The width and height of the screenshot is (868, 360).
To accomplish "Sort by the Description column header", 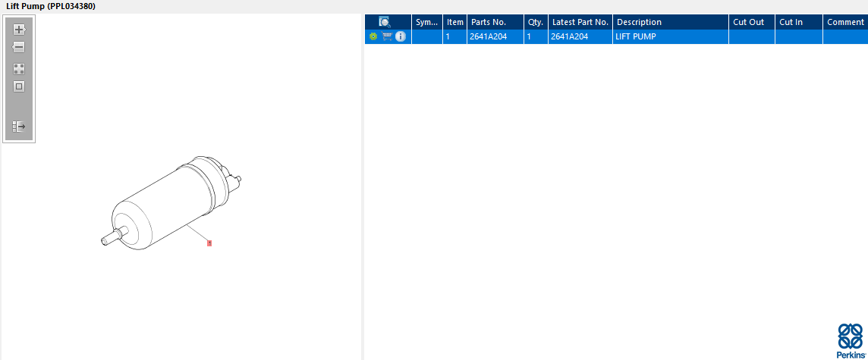I will coord(671,22).
